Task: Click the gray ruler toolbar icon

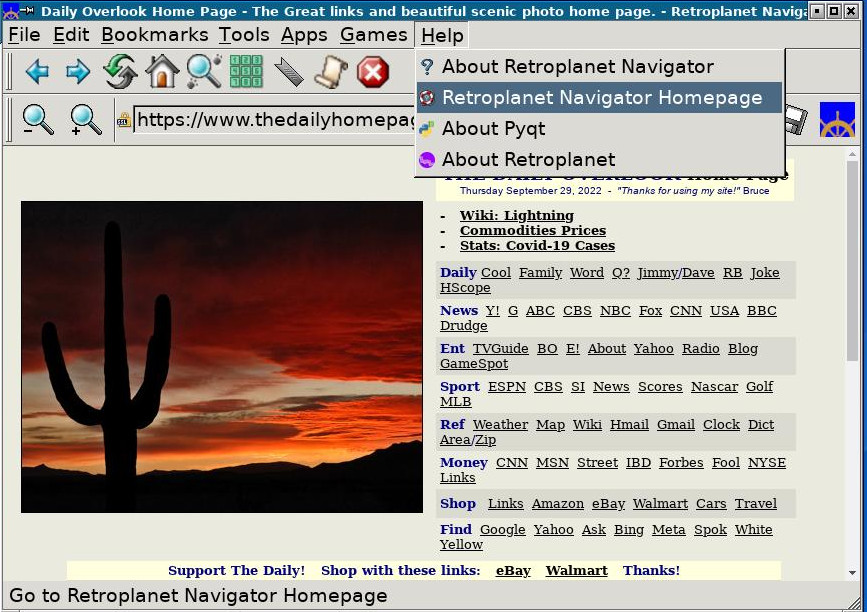Action: [289, 72]
